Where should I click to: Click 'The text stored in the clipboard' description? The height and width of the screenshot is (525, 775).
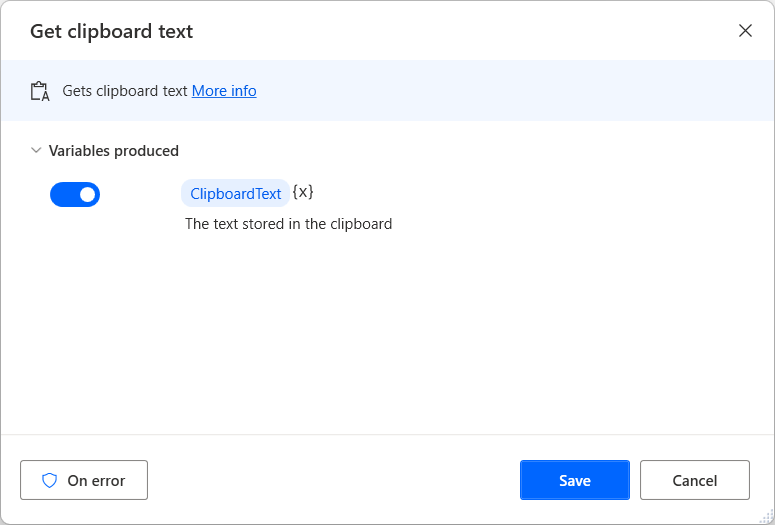point(289,224)
